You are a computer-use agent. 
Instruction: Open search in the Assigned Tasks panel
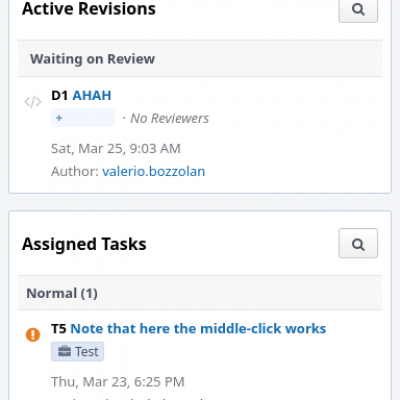coord(358,243)
